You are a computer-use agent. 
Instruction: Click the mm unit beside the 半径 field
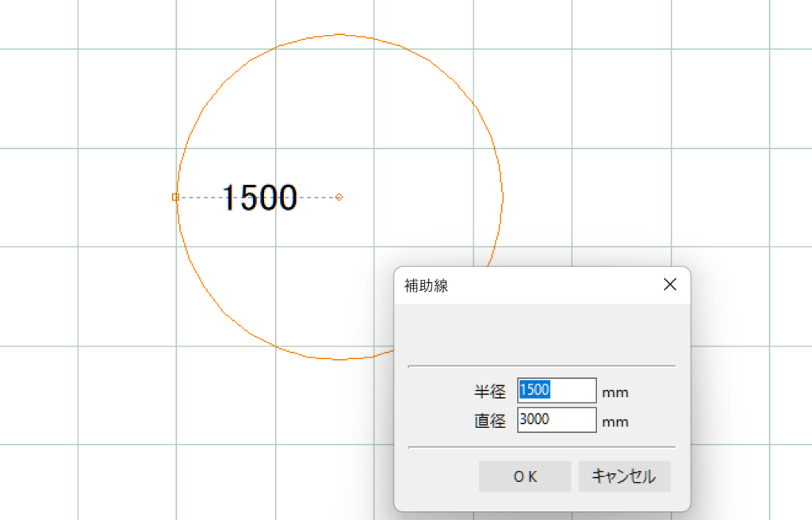pos(615,392)
